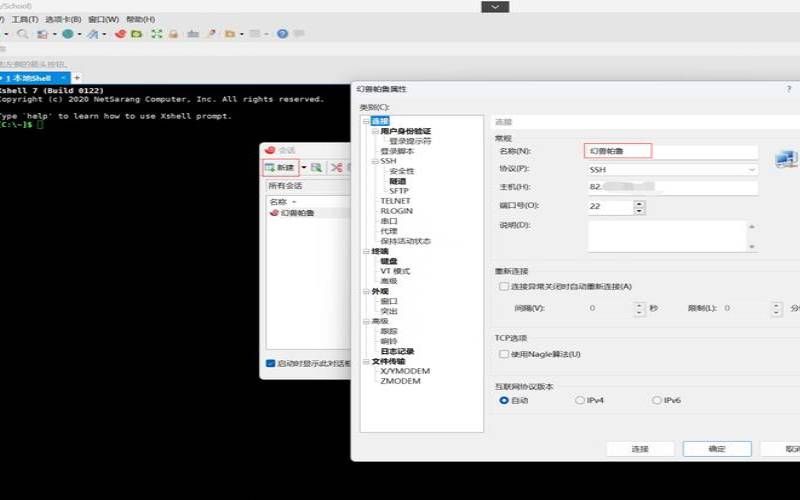This screenshot has width=800, height=500.
Task: Enable the Nagle algorithm checkbox
Action: pyautogui.click(x=504, y=354)
